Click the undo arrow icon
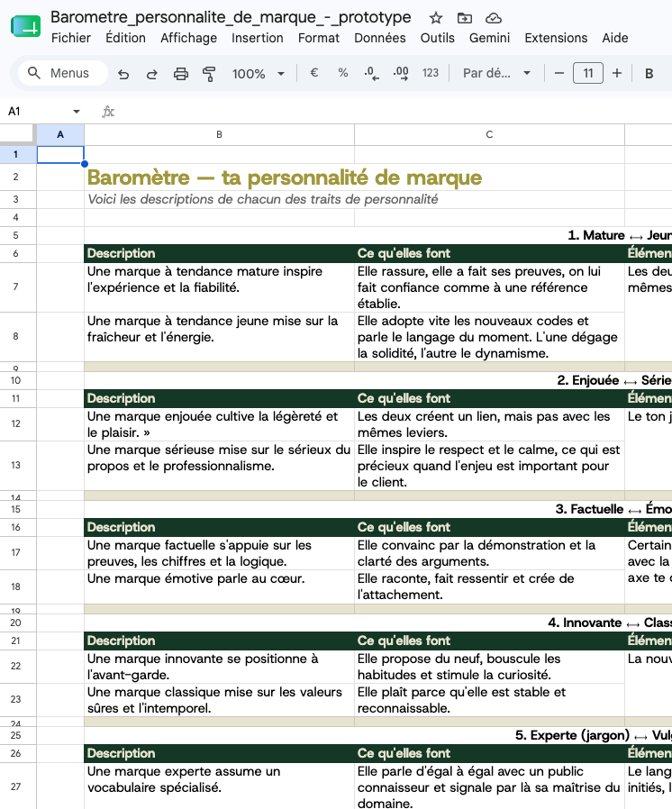Image resolution: width=672 pixels, height=809 pixels. (123, 74)
